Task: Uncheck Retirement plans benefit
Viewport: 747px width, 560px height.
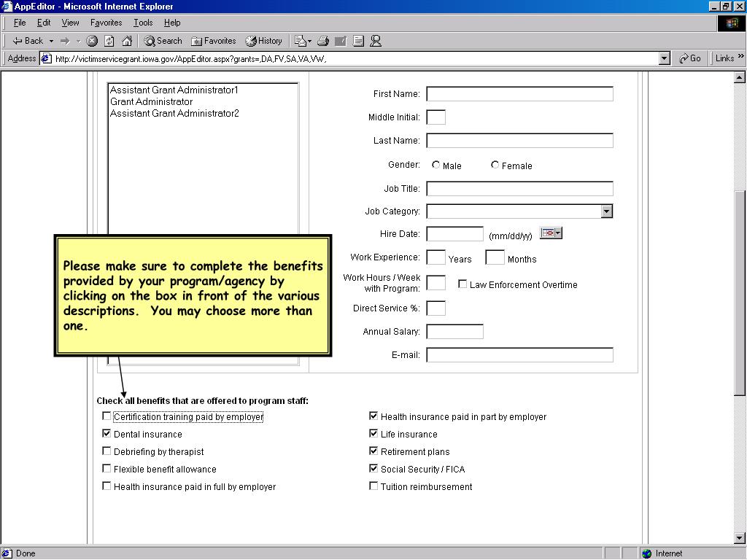Action: (x=373, y=451)
